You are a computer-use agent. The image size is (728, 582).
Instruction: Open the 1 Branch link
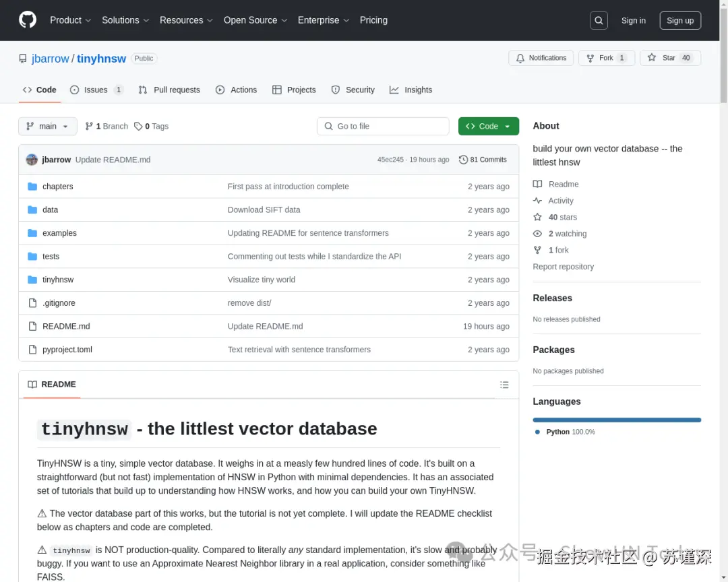tap(107, 126)
